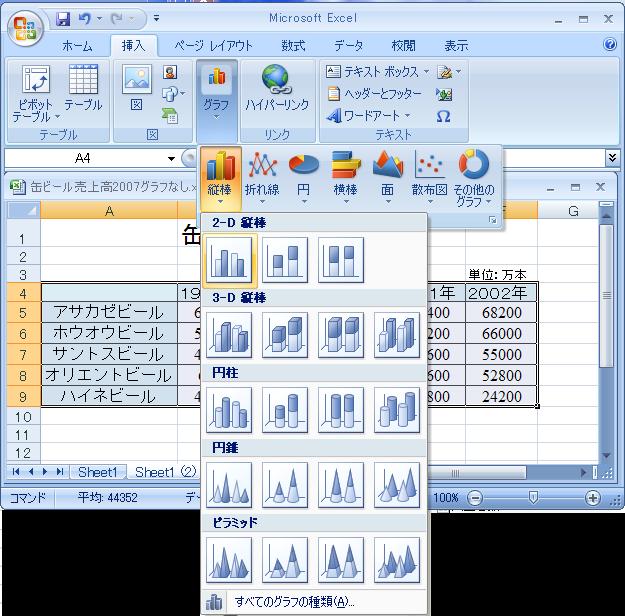The height and width of the screenshot is (616, 625).
Task: Open the ピボットテーブル dropdown
Action: point(35,93)
